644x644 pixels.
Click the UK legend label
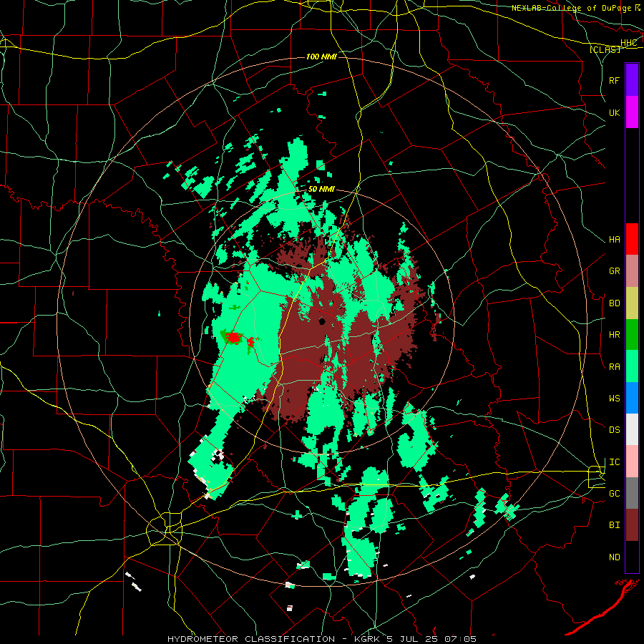point(615,112)
